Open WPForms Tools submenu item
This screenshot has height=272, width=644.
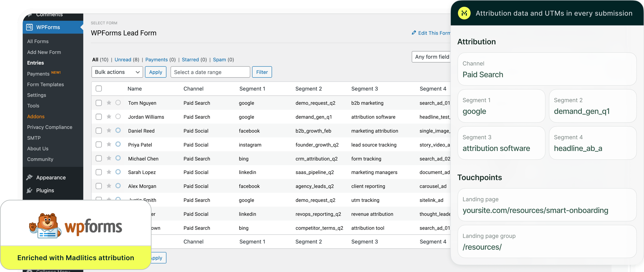point(33,106)
